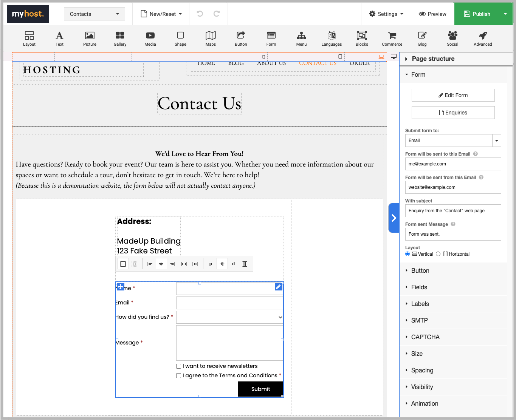Image resolution: width=516 pixels, height=420 pixels.
Task: Click the blue pencil edit icon on form
Action: coord(278,287)
